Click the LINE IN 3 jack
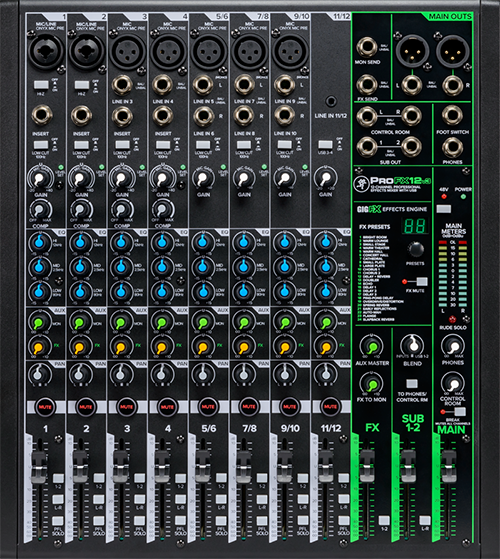500x559 pixels. click(x=122, y=86)
